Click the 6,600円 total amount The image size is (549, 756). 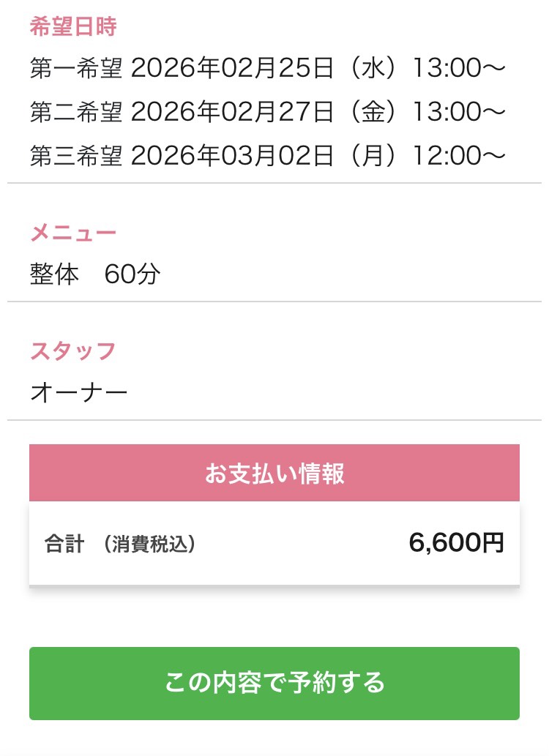click(456, 543)
